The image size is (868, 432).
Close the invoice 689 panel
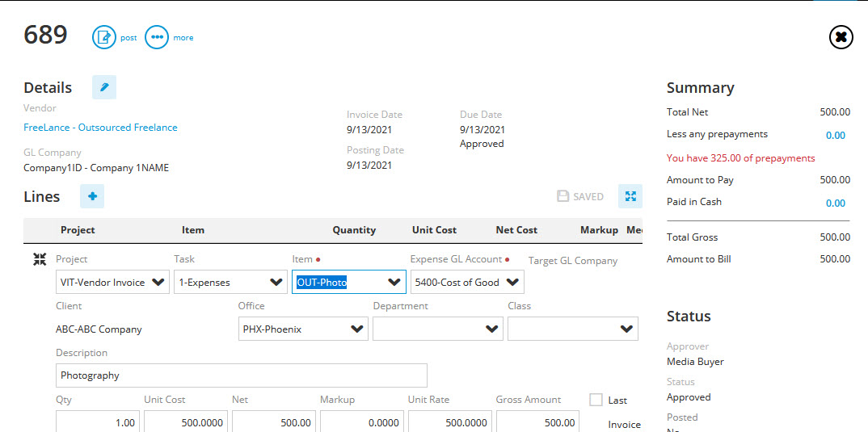841,37
